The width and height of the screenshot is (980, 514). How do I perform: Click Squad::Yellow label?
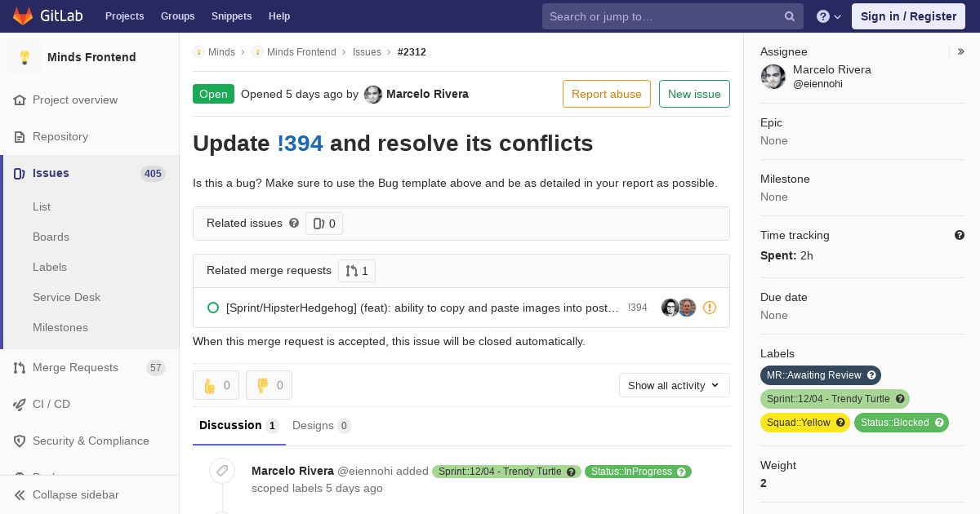805,423
